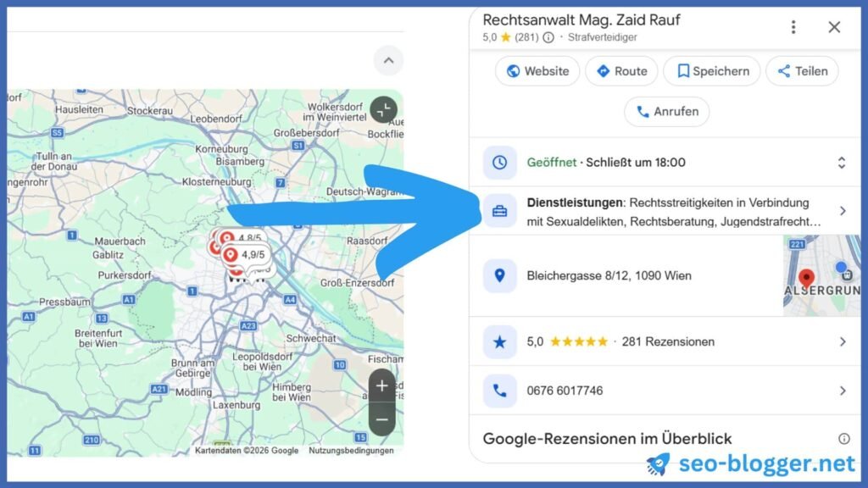Click the Laxenburg map label

[x=236, y=405]
